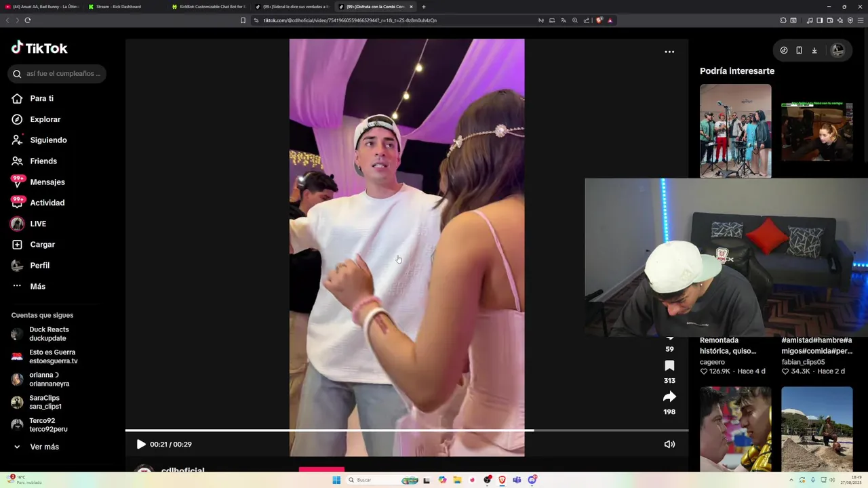Save video with bookmark icon
868x488 pixels.
(x=669, y=366)
